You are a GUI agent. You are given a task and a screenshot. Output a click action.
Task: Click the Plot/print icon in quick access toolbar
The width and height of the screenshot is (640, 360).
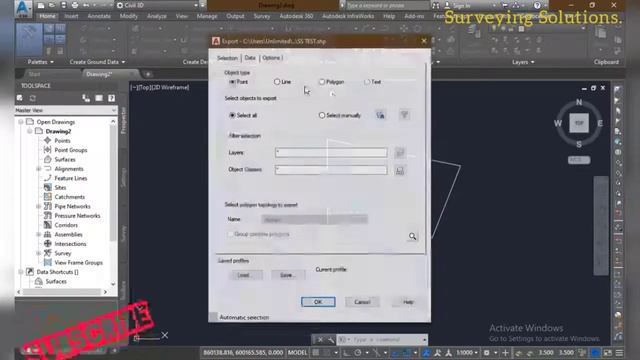tap(75, 5)
